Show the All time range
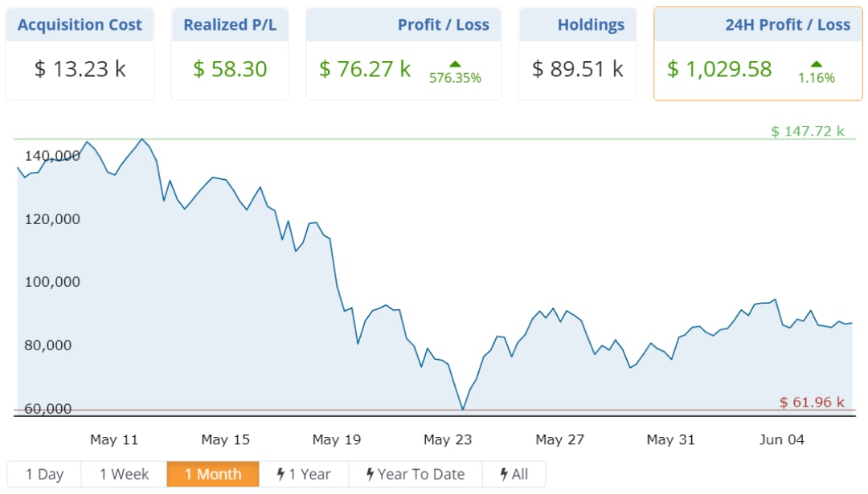This screenshot has height=494, width=868. 514,474
